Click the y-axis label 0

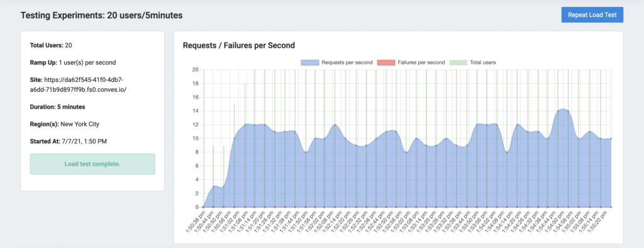[x=197, y=207]
